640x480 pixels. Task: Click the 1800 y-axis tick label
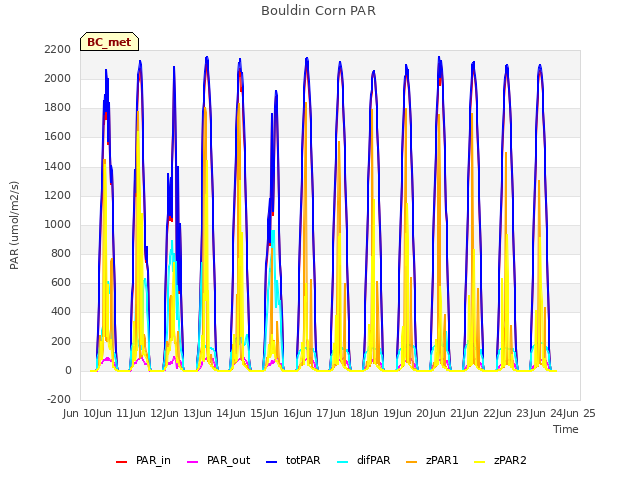tap(58, 107)
